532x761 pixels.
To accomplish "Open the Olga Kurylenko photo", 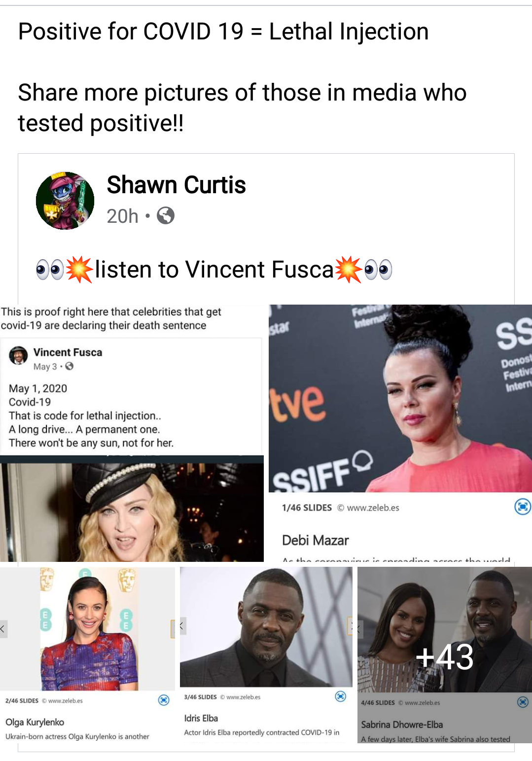I will pyautogui.click(x=88, y=629).
